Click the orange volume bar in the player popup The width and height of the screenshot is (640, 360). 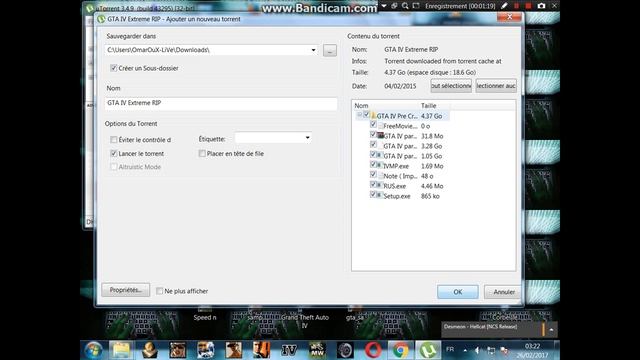[543, 329]
